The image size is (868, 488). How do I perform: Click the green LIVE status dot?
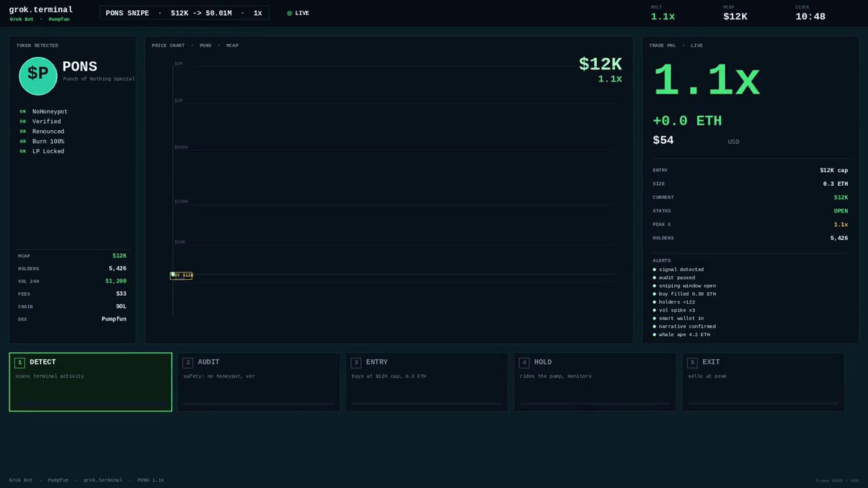click(289, 13)
